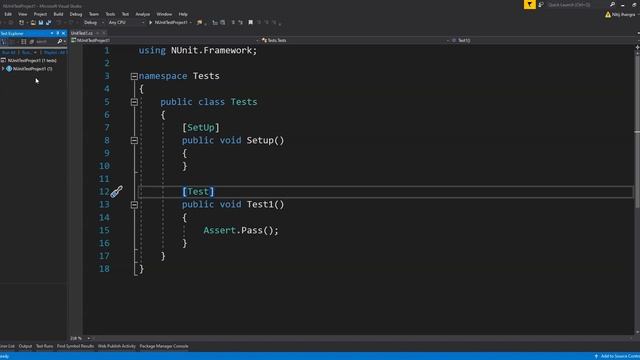Click the [SetUp] attribute on line 7

201,128
